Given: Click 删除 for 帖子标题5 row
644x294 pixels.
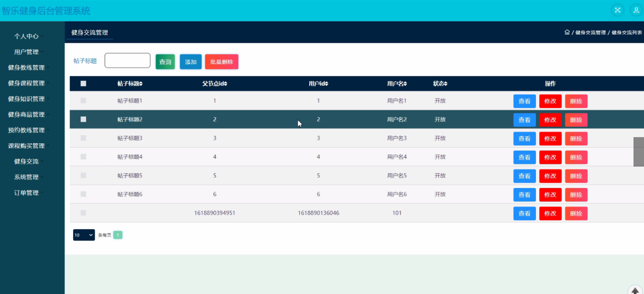Looking at the screenshot, I should pyautogui.click(x=576, y=176).
